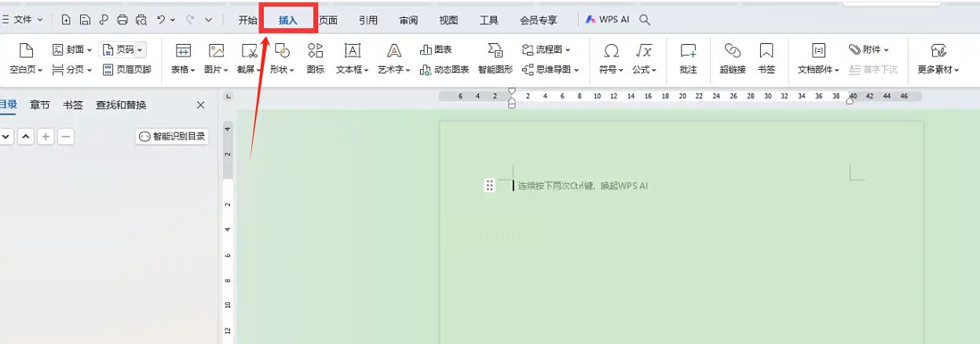980x344 pixels.
Task: Click the save icon in quick toolbar
Action: 85,20
